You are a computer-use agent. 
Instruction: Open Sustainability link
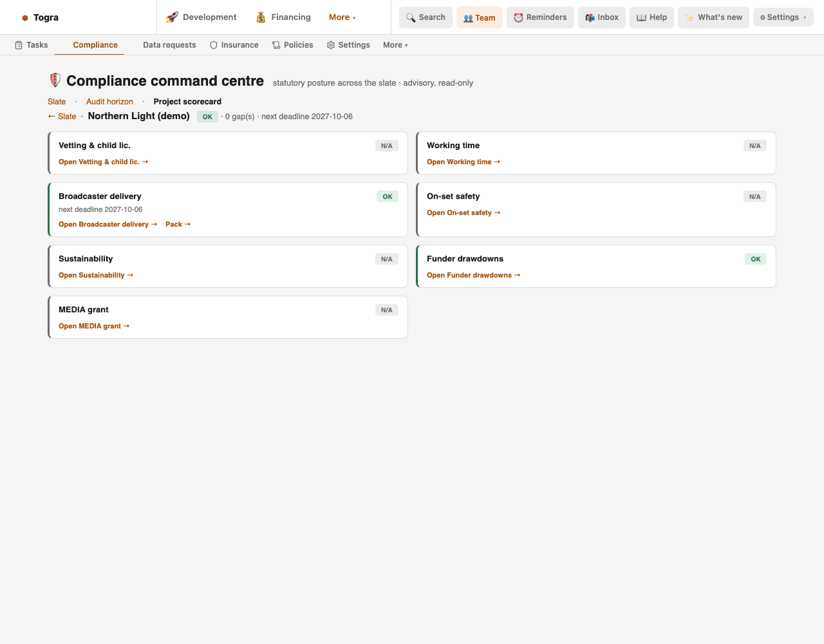click(x=96, y=276)
